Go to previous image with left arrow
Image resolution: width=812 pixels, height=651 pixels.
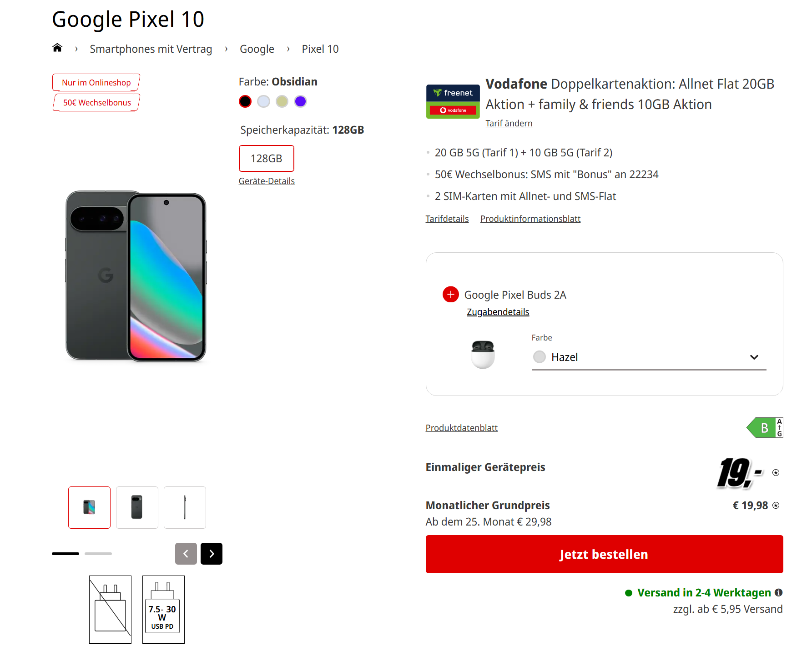pyautogui.click(x=186, y=554)
